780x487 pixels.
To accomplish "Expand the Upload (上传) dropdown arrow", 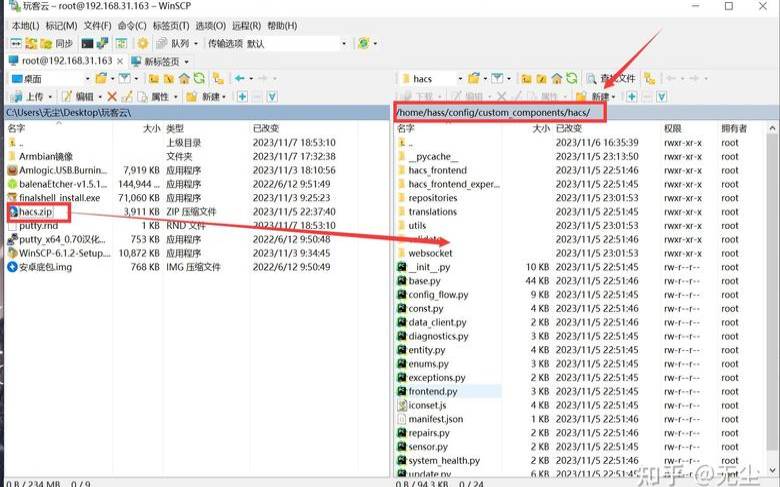I will point(50,97).
